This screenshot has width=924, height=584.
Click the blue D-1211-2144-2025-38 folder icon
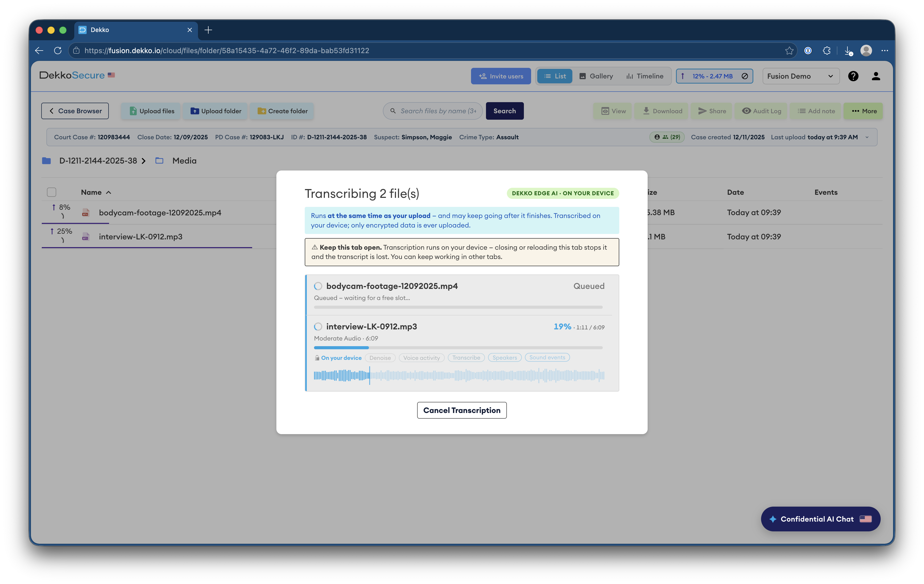46,161
